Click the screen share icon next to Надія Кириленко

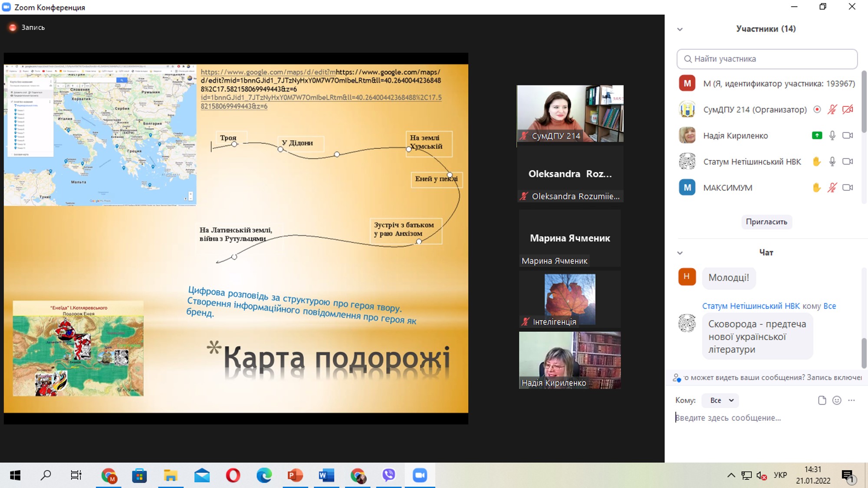[x=817, y=136]
